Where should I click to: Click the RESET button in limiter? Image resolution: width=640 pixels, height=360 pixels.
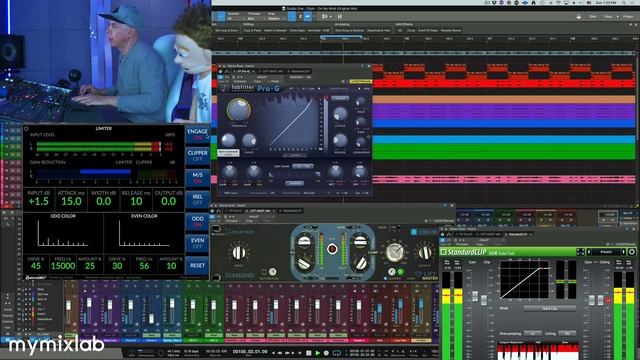198,265
